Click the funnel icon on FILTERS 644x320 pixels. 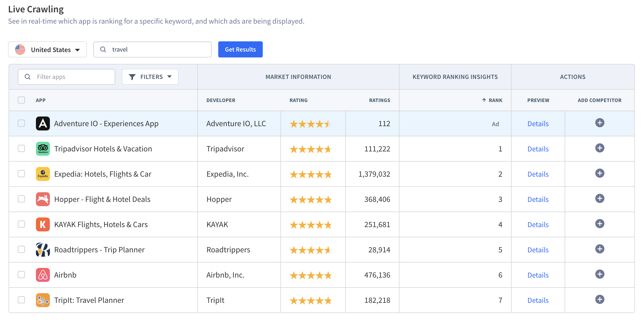pyautogui.click(x=132, y=77)
